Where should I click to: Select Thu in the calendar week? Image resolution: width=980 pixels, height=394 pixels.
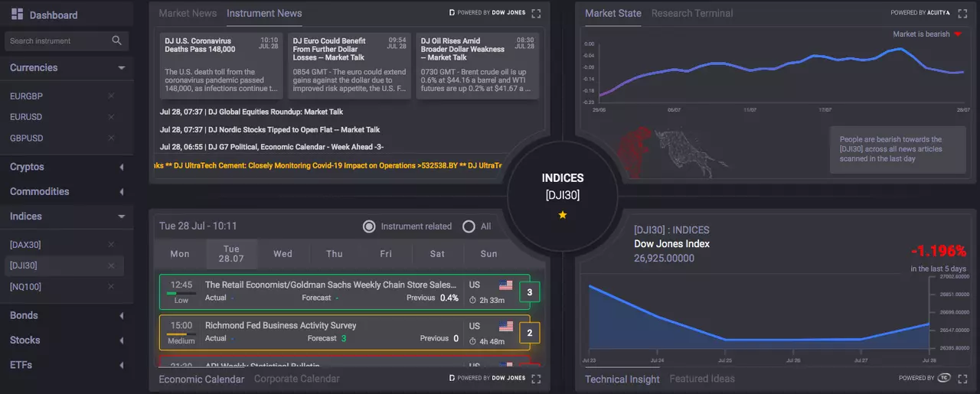(335, 254)
